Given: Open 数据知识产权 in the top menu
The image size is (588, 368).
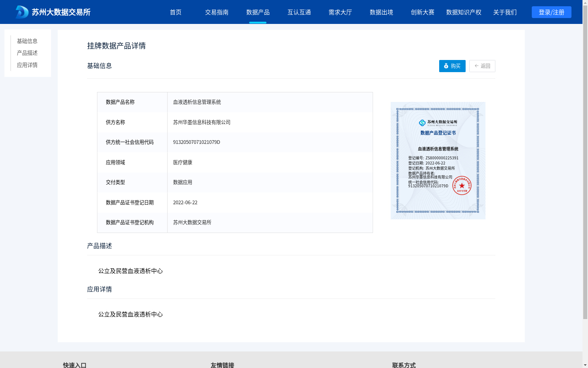Looking at the screenshot, I should (x=464, y=12).
